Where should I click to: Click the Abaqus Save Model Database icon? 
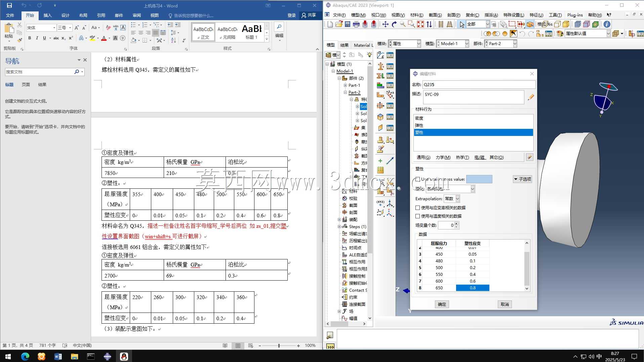(x=348, y=24)
